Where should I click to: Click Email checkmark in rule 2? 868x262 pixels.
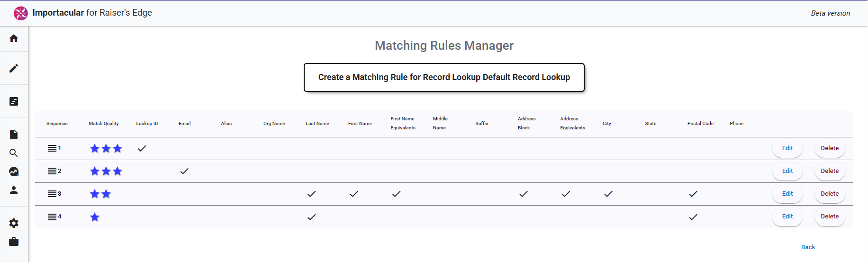[x=184, y=171]
